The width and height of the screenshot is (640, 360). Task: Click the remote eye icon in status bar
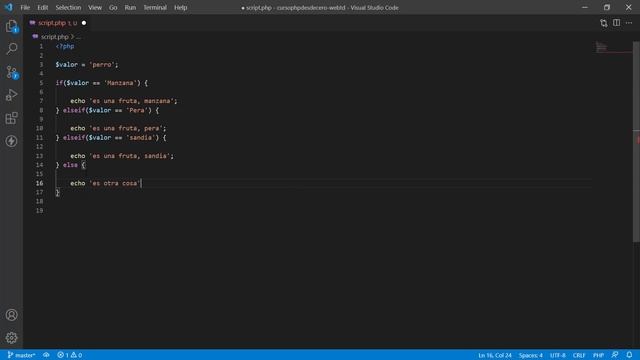(x=46, y=355)
